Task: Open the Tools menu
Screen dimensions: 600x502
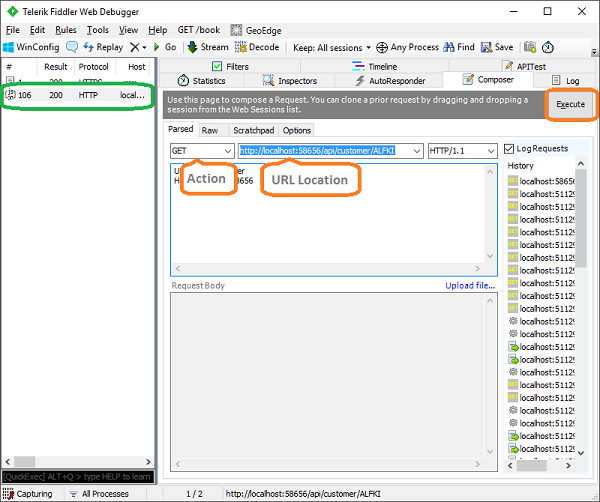Action: 98,30
